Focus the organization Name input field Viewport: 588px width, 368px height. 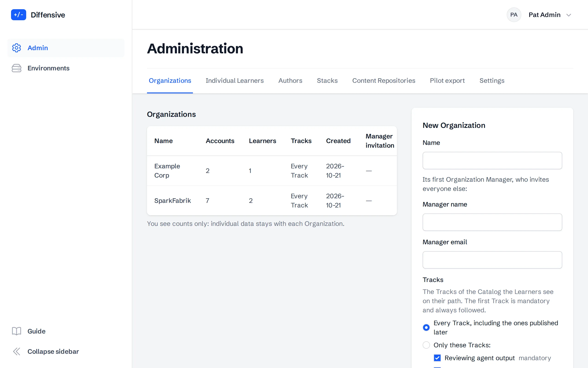(x=492, y=161)
